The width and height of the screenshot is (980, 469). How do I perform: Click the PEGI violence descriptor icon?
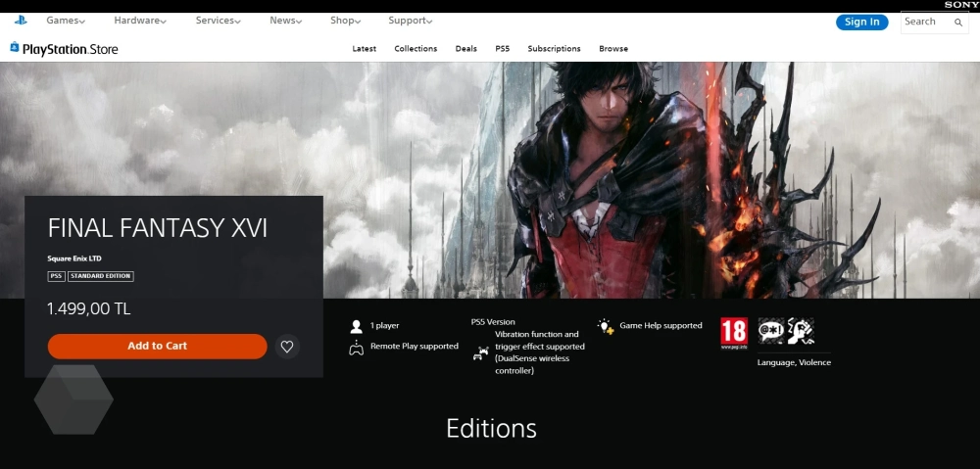pos(801,331)
